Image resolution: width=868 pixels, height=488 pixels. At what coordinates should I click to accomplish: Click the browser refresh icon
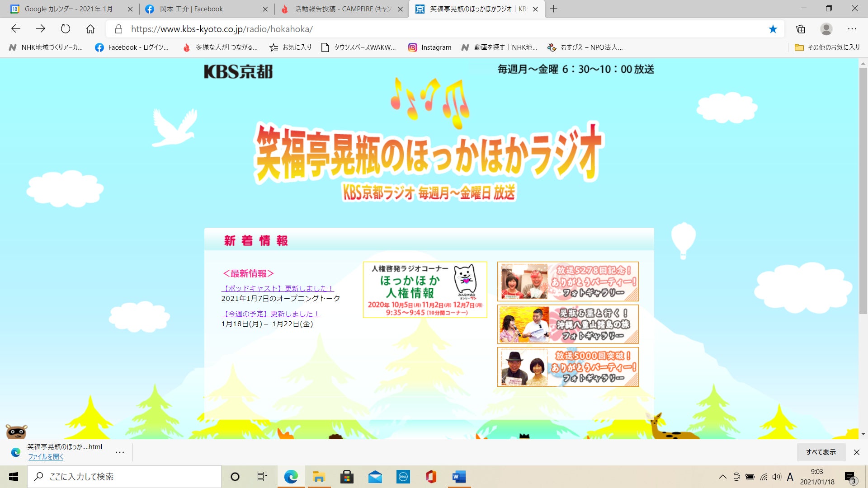click(66, 29)
